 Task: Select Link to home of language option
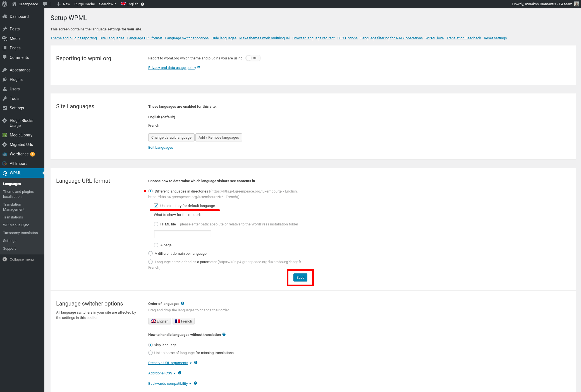(x=150, y=353)
